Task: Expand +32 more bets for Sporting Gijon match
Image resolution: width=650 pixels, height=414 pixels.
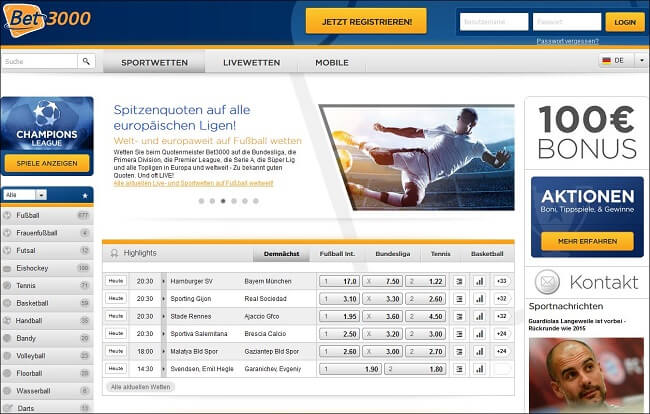Action: click(502, 299)
